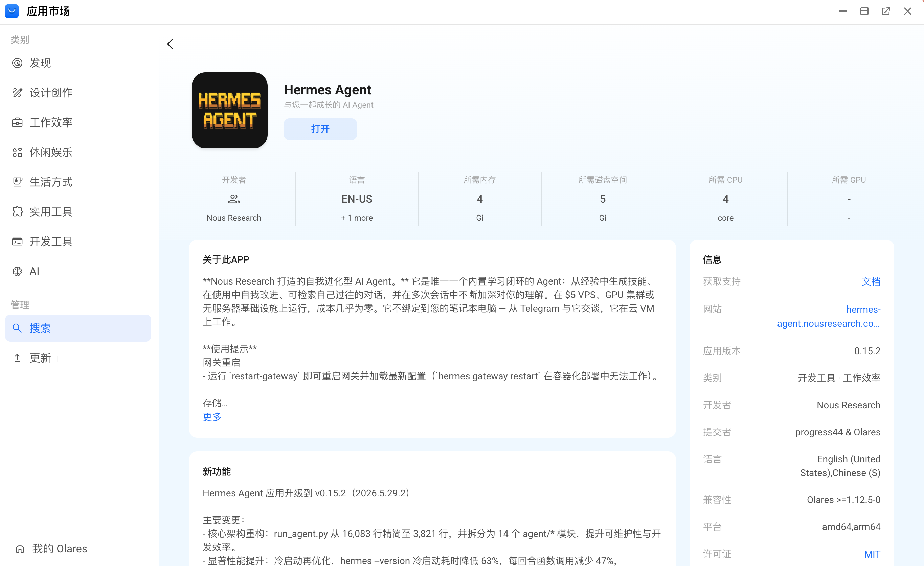Open the 更新 management item

pyautogui.click(x=78, y=358)
